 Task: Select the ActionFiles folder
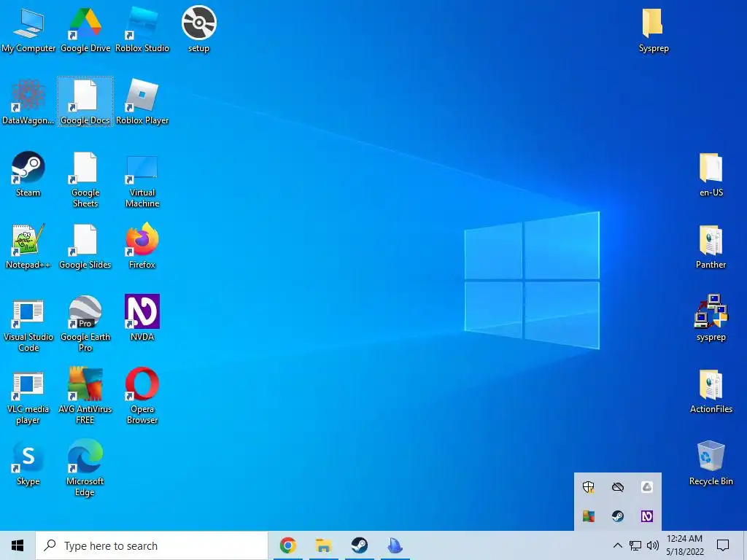(711, 392)
